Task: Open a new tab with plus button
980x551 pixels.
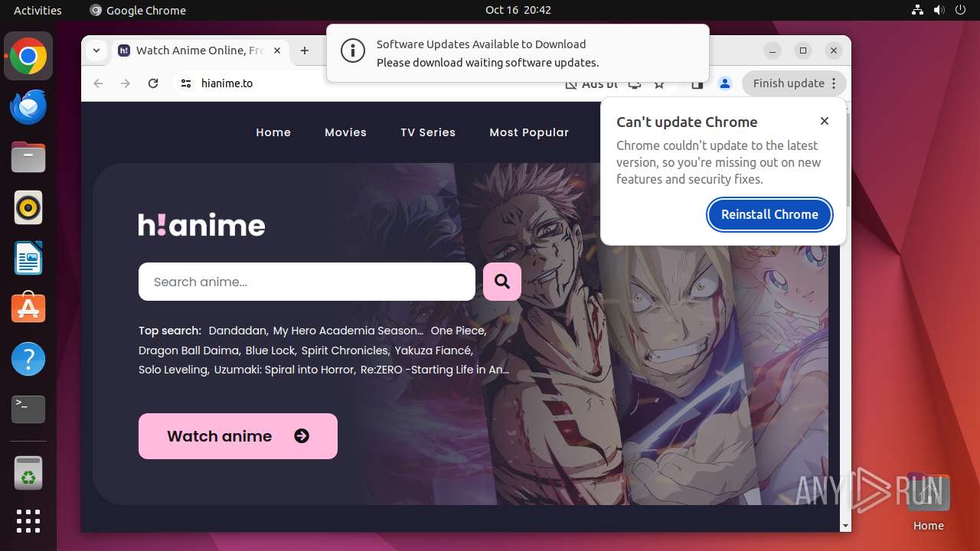Action: [305, 51]
